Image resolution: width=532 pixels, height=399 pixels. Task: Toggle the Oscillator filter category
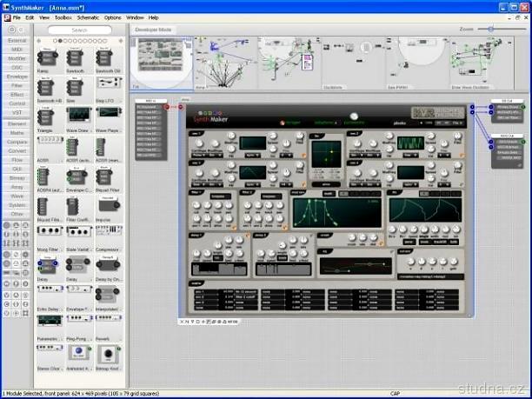point(17,67)
